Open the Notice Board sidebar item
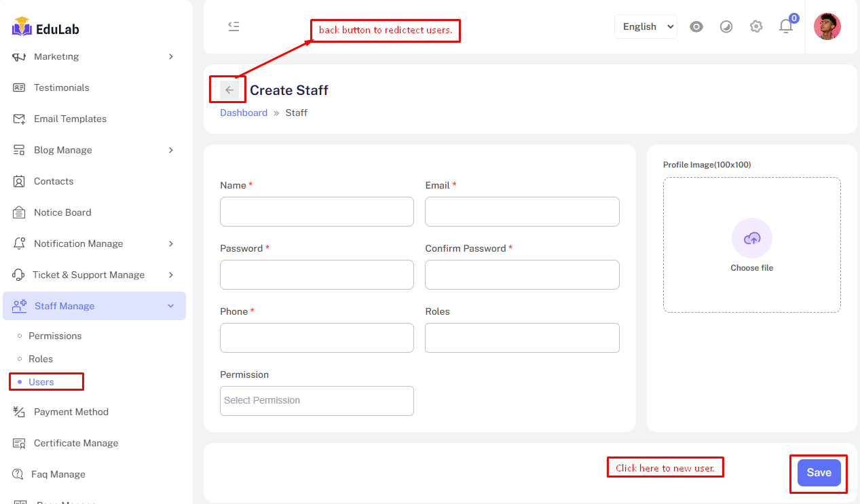This screenshot has width=860, height=504. pyautogui.click(x=62, y=212)
